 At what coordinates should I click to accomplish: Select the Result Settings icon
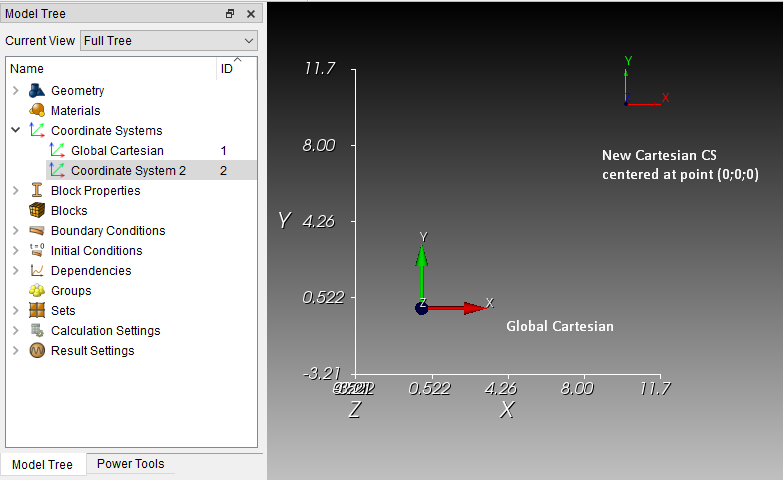coord(37,350)
